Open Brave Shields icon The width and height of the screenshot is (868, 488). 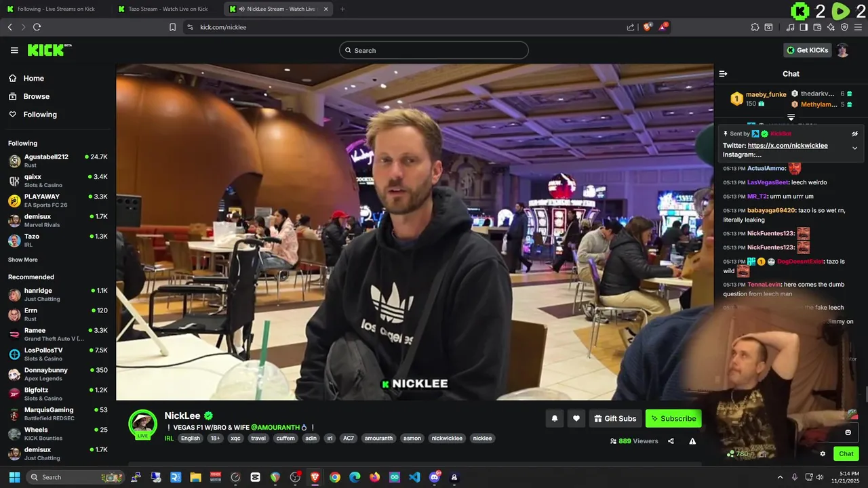(x=648, y=27)
